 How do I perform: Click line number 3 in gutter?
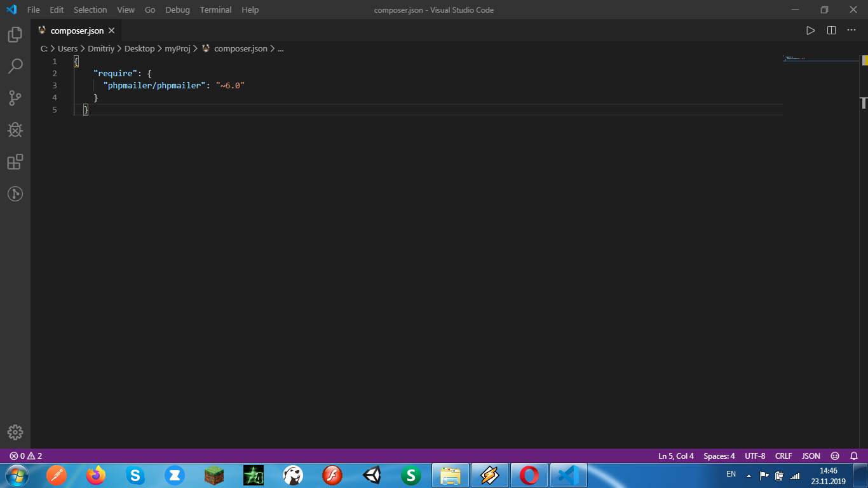pos(55,86)
